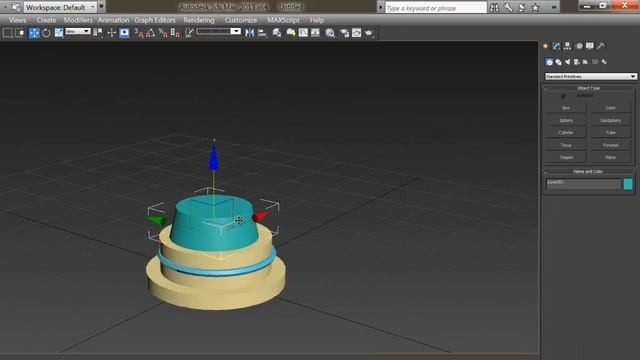Screen dimensions: 640x360
Task: Open the MAXScript menu
Action: 283,20
